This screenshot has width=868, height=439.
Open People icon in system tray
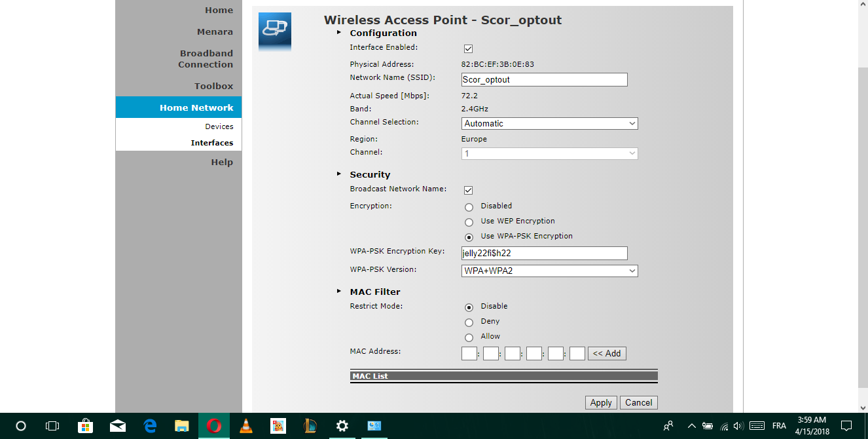point(668,426)
